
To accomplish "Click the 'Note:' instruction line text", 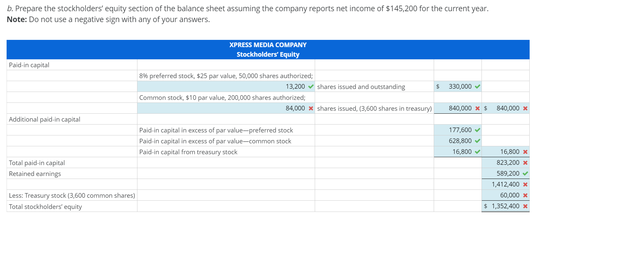I will click(108, 19).
